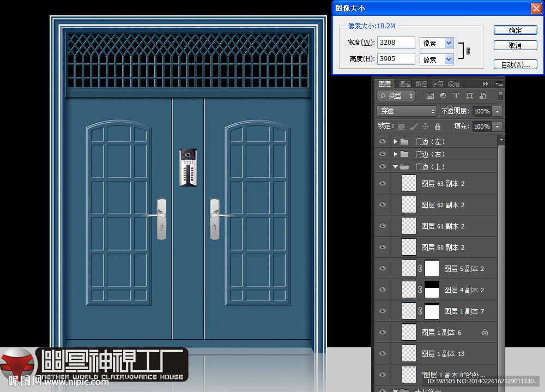Hide layer 图层 5 副本 2
Viewport: 545px width, 392px height.
point(383,269)
